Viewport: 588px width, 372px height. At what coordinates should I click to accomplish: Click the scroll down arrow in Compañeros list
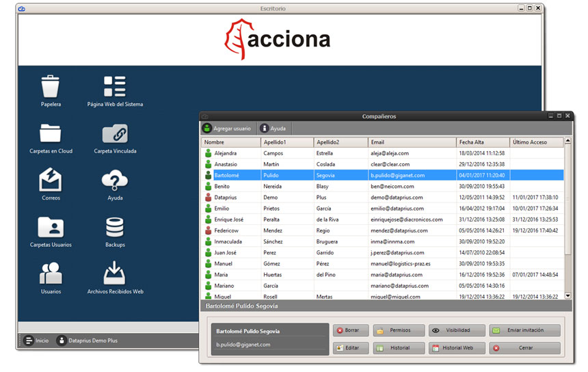tap(567, 295)
